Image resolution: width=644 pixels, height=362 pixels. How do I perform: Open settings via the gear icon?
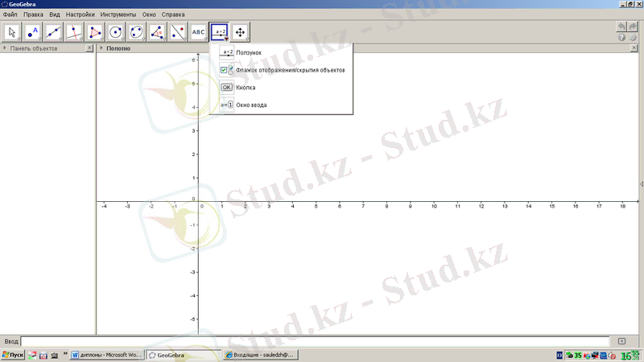[x=633, y=37]
